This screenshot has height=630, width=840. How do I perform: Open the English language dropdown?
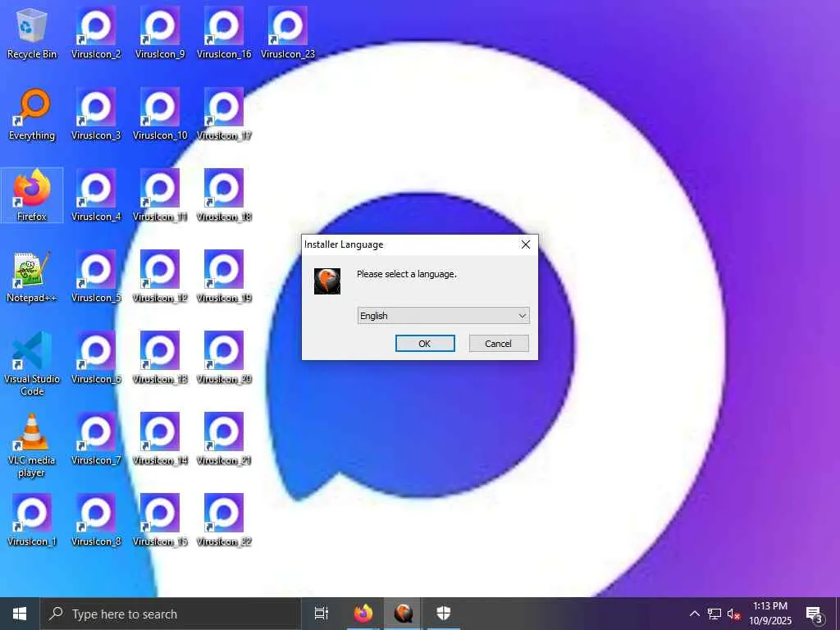pos(443,316)
